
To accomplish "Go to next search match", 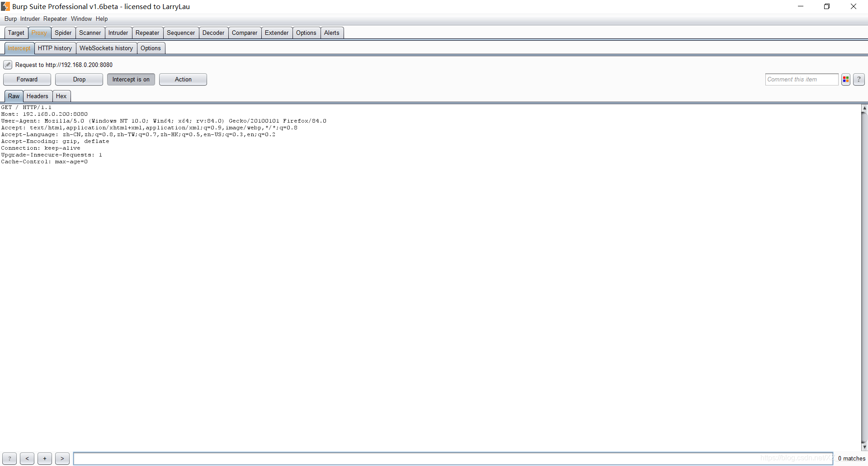I will (62, 458).
